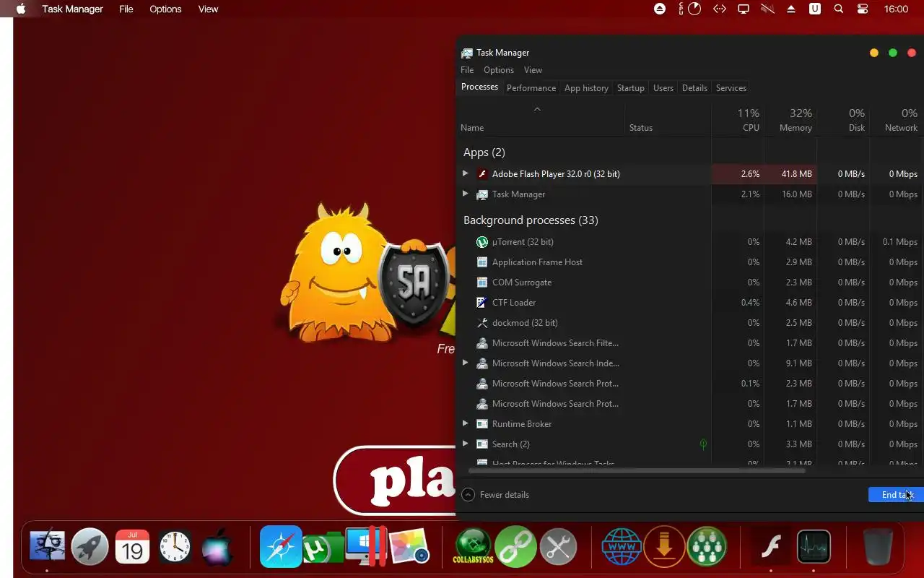
Task: Switch to the App history tab
Action: pos(586,88)
